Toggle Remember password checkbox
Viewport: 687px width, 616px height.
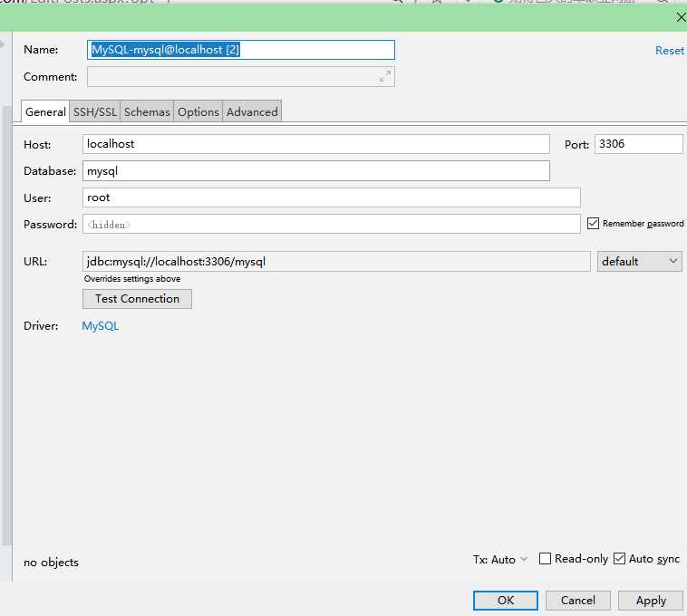(x=593, y=223)
